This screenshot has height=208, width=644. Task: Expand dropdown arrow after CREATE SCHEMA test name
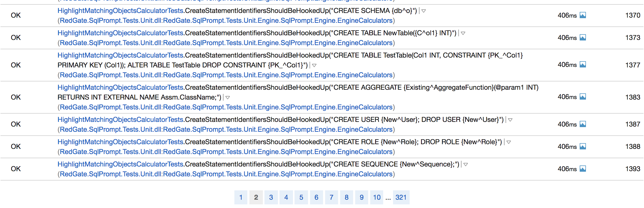(x=424, y=11)
